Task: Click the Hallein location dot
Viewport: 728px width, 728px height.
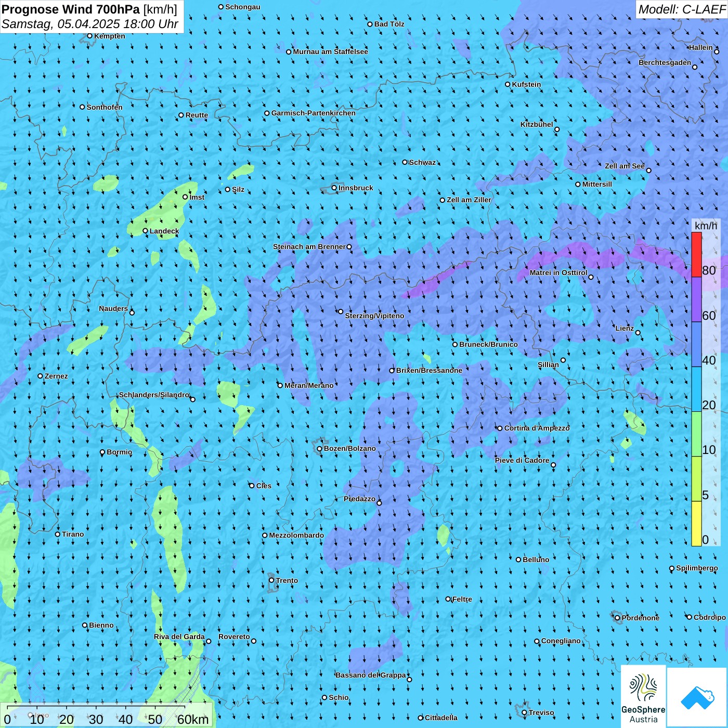Action: pyautogui.click(x=717, y=51)
